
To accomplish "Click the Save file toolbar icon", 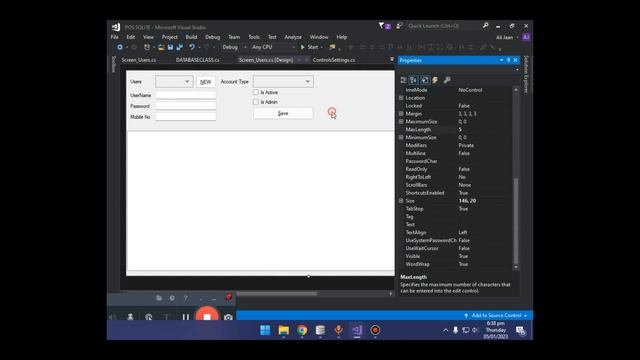I will [x=171, y=47].
